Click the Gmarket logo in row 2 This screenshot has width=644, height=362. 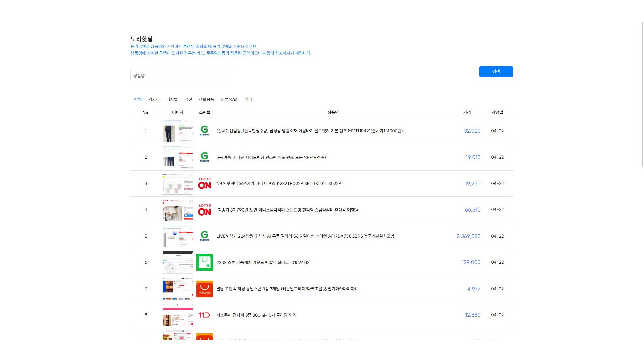click(204, 157)
